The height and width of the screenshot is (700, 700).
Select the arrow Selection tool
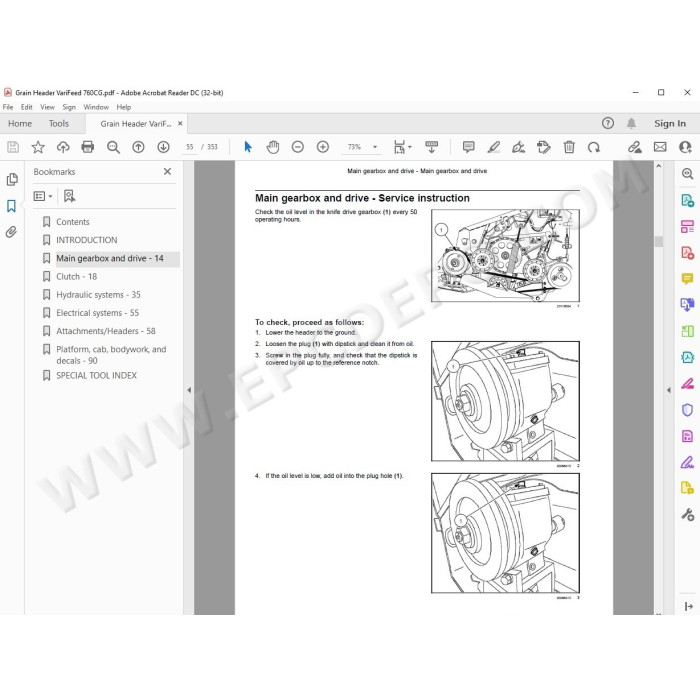[x=248, y=147]
